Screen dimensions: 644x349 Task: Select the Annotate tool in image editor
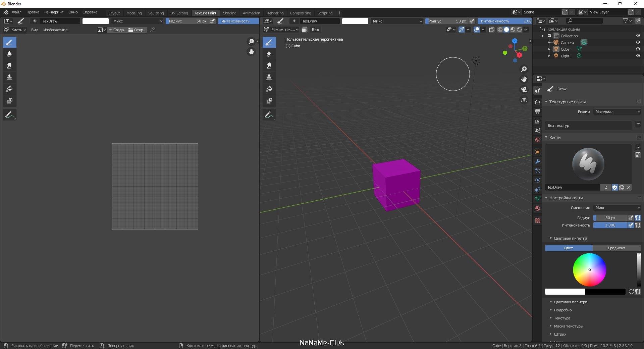click(x=9, y=115)
